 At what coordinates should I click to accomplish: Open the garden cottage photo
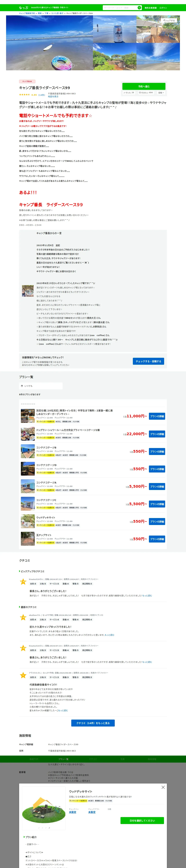click(115, 57)
